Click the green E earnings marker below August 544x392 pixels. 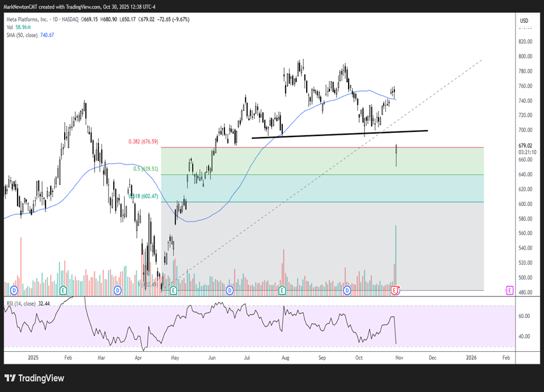(x=282, y=290)
